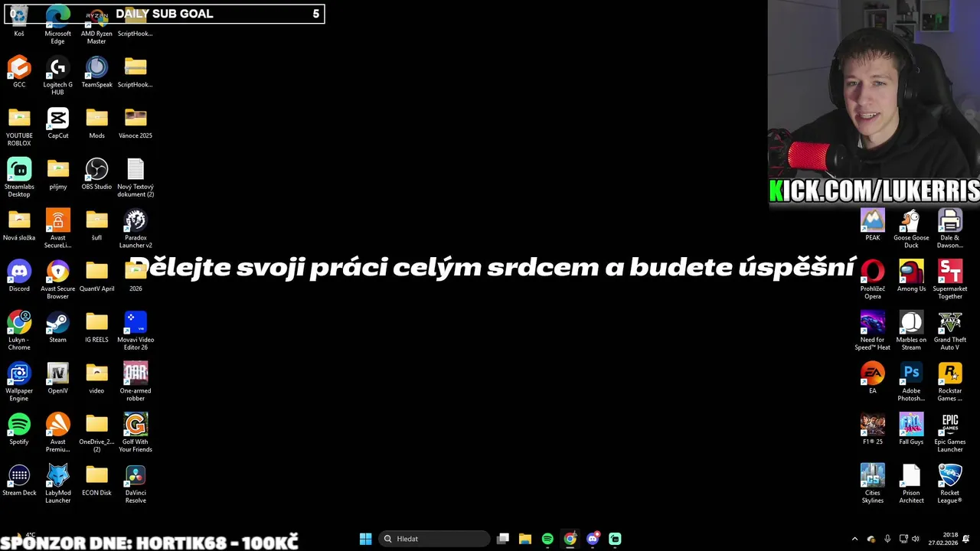
Task: Open Prison Architect file icon
Action: [911, 484]
